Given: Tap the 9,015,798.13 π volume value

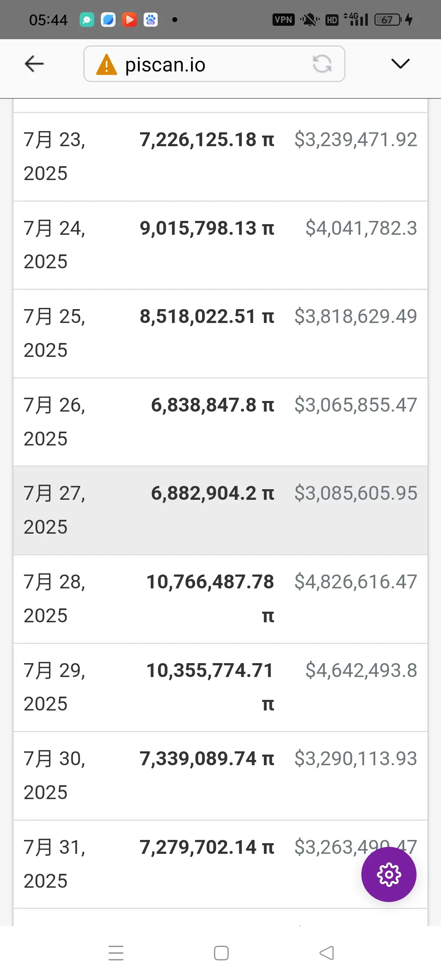Looking at the screenshot, I should 207,228.
